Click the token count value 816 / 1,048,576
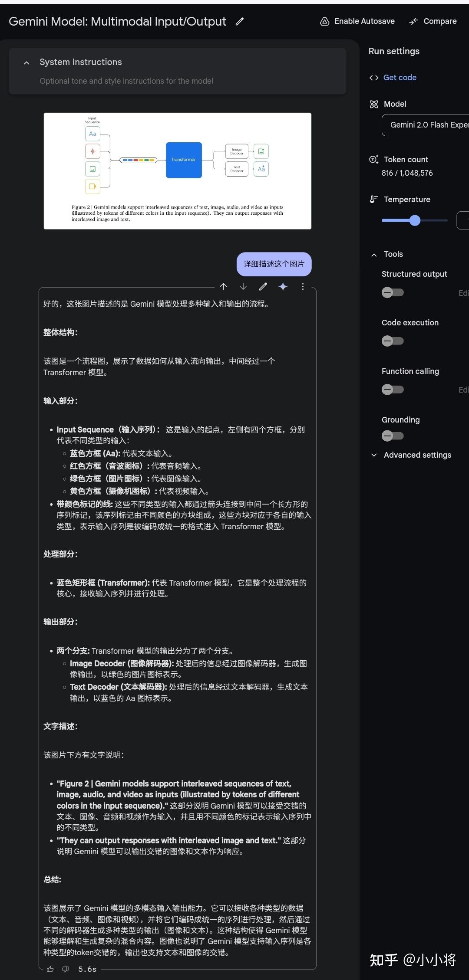The image size is (469, 980). 407,173
